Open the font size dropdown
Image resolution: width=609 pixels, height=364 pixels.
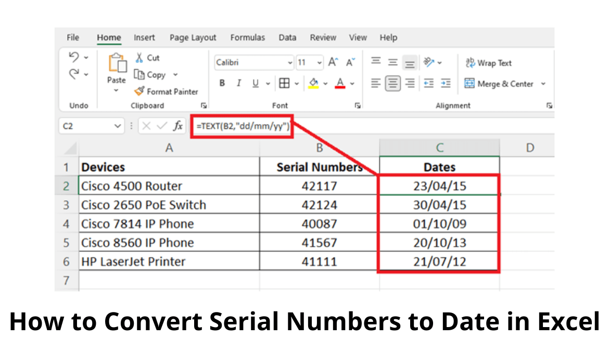point(319,62)
